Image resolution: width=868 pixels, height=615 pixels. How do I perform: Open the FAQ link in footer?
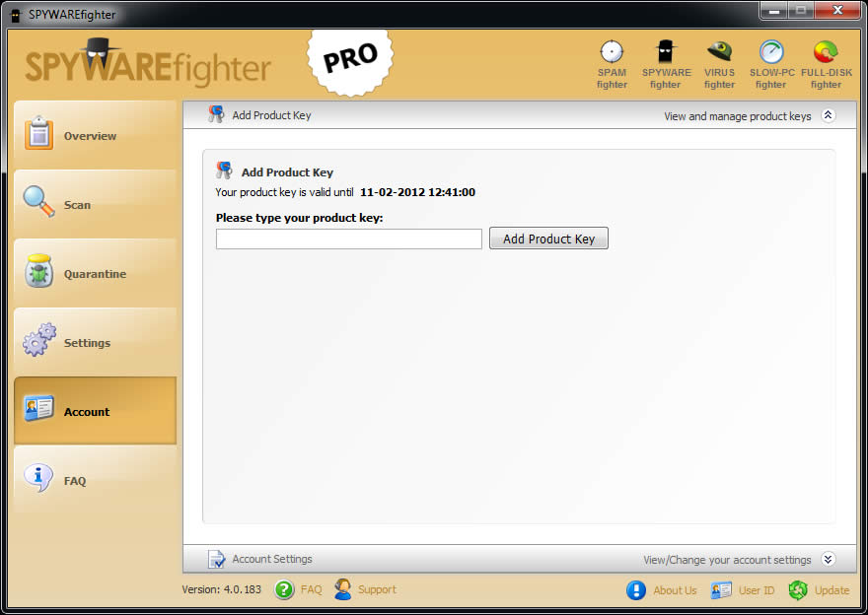coord(311,589)
